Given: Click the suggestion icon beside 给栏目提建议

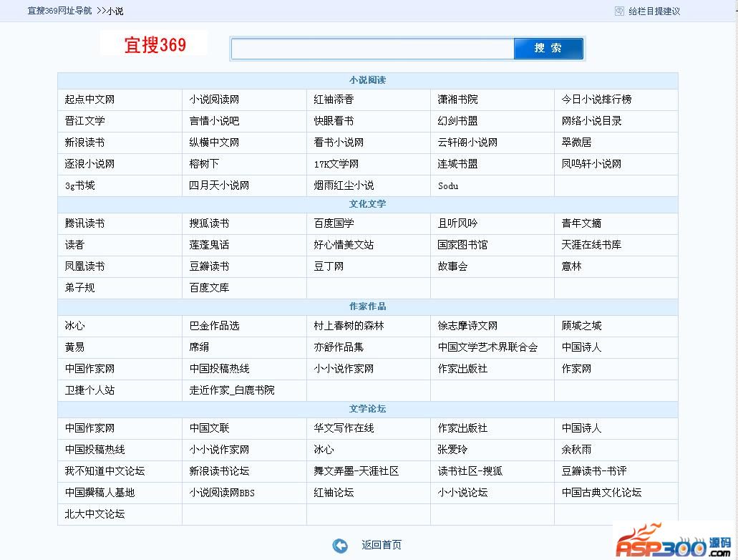Looking at the screenshot, I should coord(619,11).
